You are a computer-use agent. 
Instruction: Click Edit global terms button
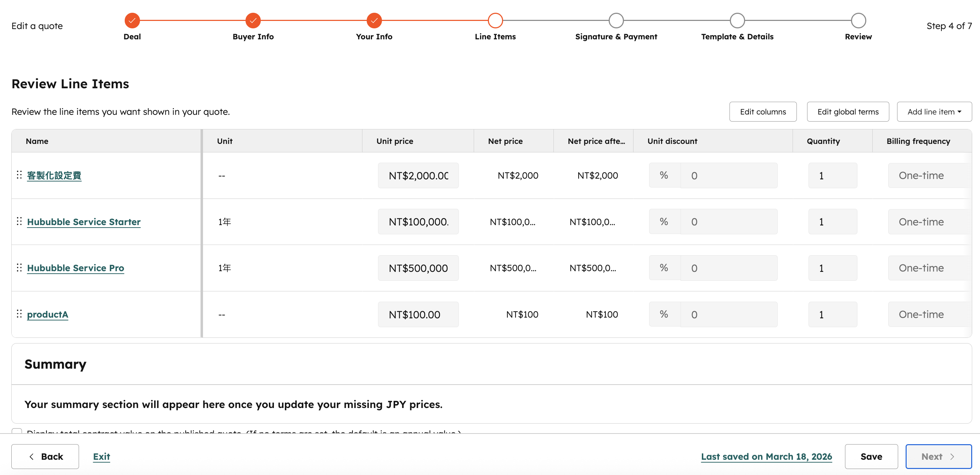[x=847, y=112]
